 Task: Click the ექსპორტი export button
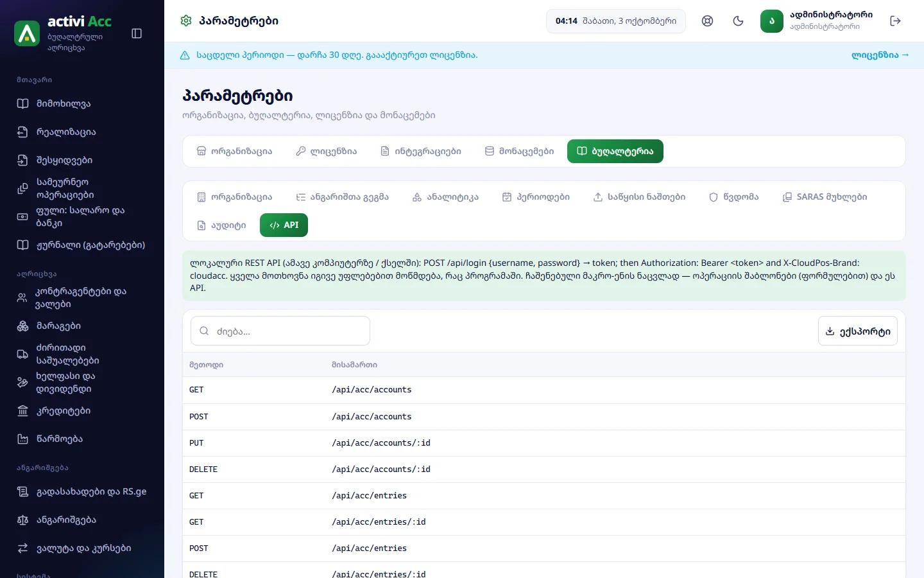(858, 331)
